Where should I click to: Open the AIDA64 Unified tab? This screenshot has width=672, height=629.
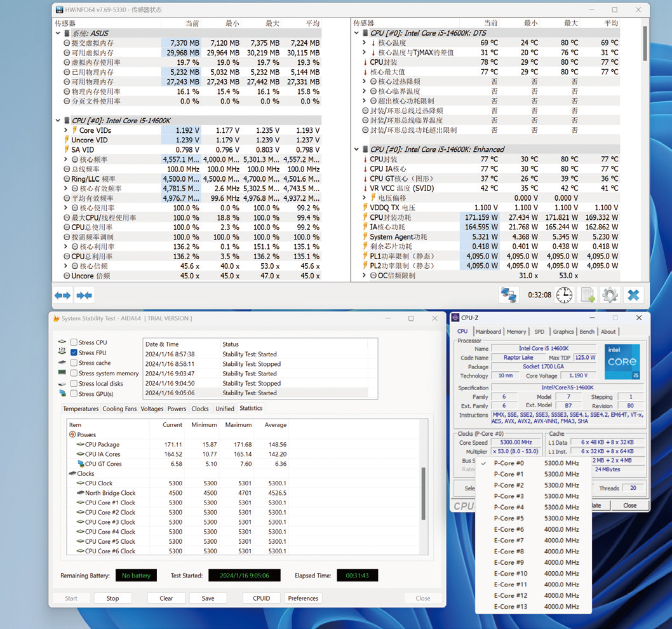225,409
